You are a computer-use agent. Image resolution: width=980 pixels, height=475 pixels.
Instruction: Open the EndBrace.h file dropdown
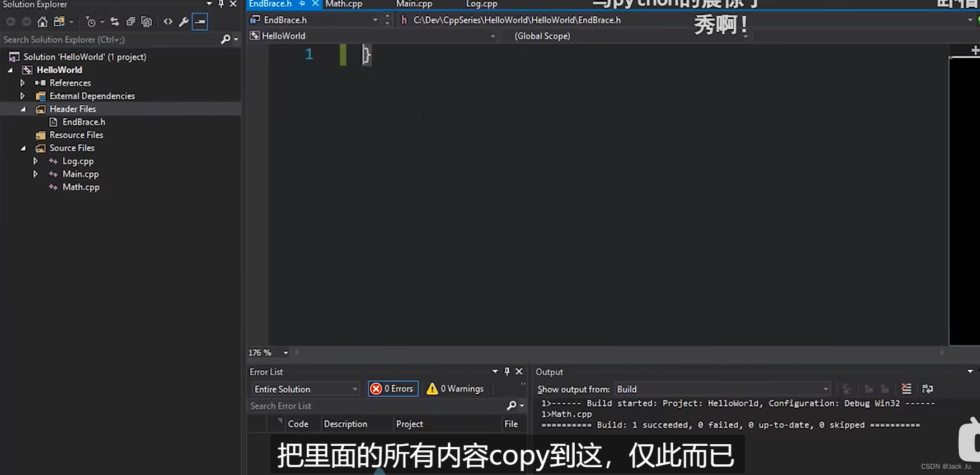[x=375, y=20]
